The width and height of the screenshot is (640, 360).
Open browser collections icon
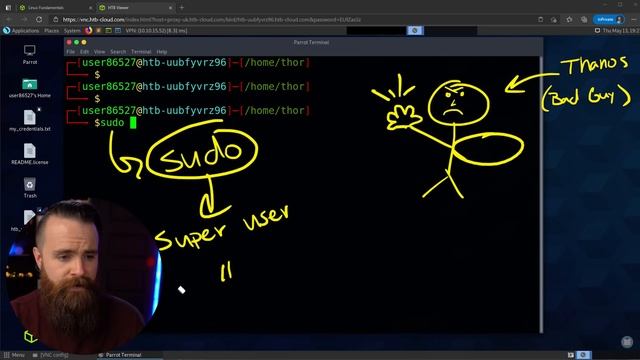pos(584,19)
